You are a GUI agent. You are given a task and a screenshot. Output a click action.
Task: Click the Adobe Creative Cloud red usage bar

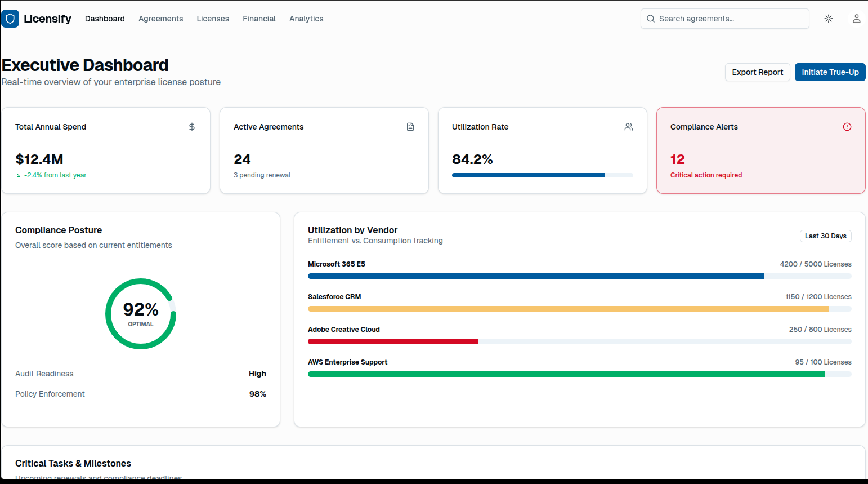pos(392,341)
